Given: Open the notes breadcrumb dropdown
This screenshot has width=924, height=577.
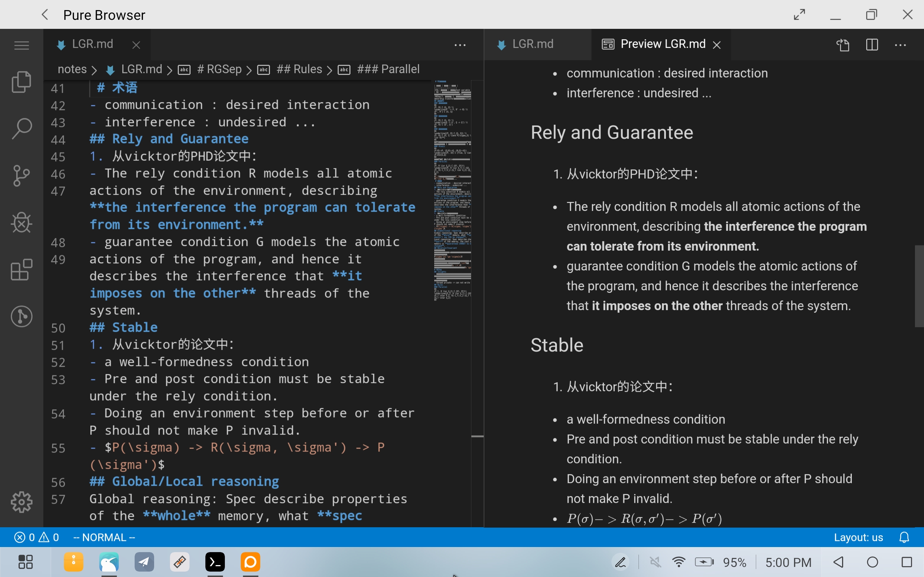Looking at the screenshot, I should point(72,69).
